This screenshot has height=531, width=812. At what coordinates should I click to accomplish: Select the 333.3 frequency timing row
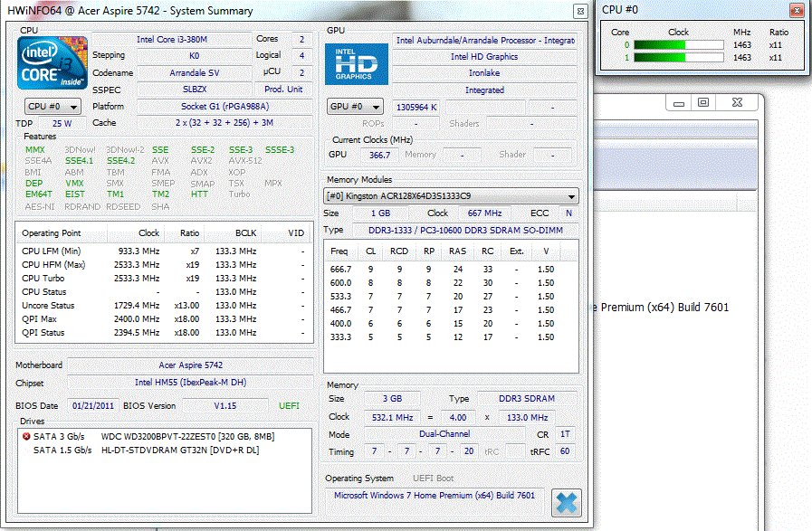[x=451, y=337]
